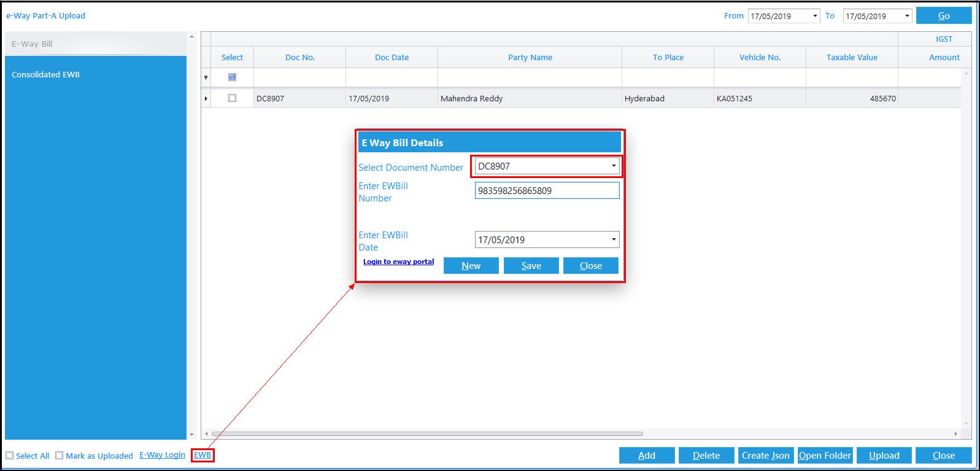The image size is (980, 471).
Task: Open the To date dropdown
Action: (x=907, y=16)
